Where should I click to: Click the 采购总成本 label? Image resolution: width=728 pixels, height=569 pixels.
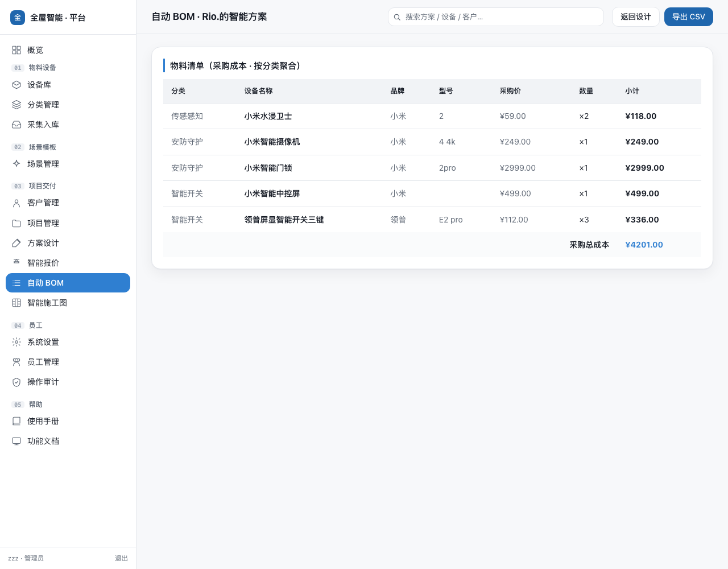click(x=589, y=245)
